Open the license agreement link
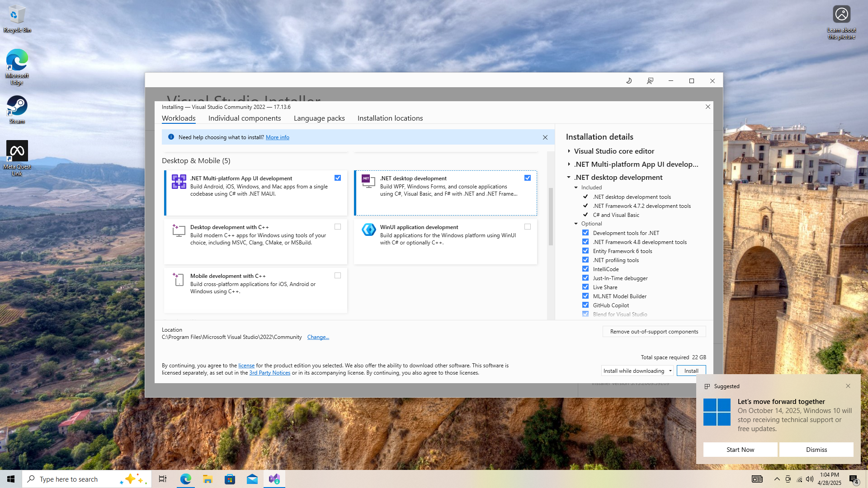 tap(246, 366)
